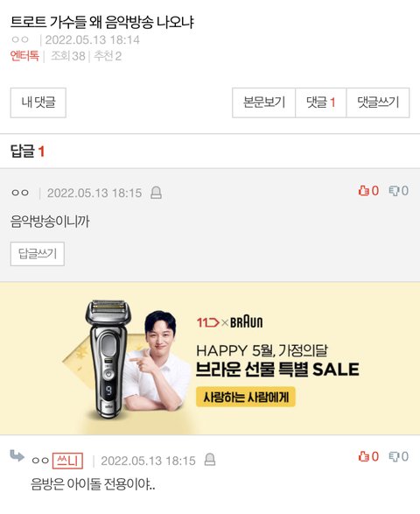Click the 답글 1 section header
This screenshot has height=514, width=420.
click(x=27, y=151)
